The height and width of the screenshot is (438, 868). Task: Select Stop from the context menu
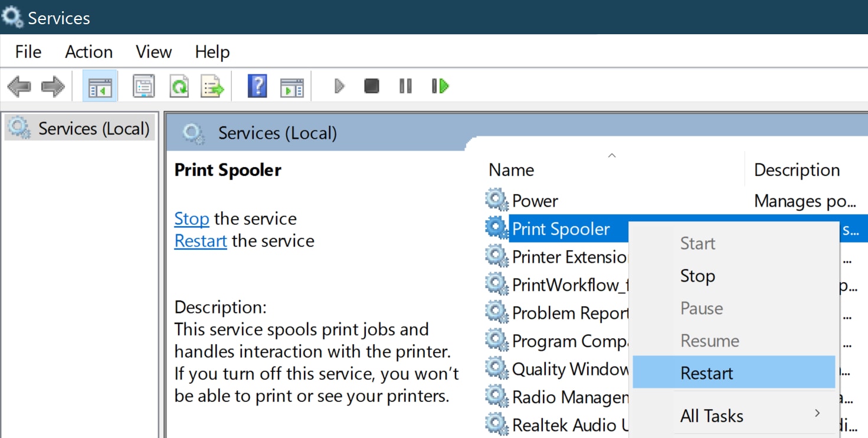click(x=698, y=276)
